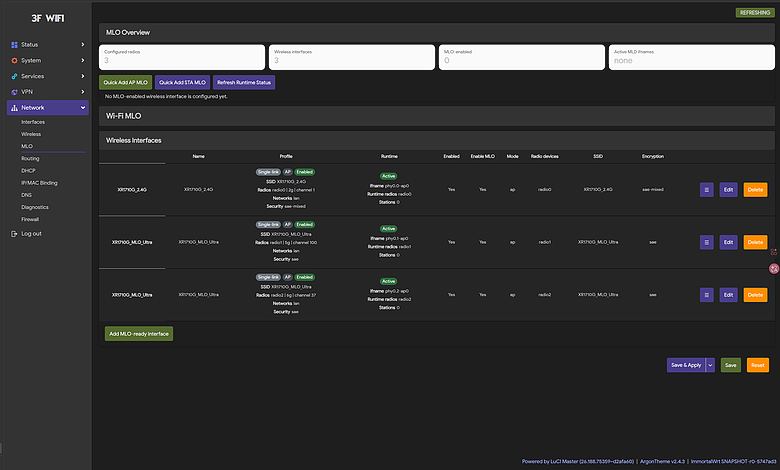Click the Network topology icon in sidebar
This screenshot has height=470, width=780.
[14, 108]
